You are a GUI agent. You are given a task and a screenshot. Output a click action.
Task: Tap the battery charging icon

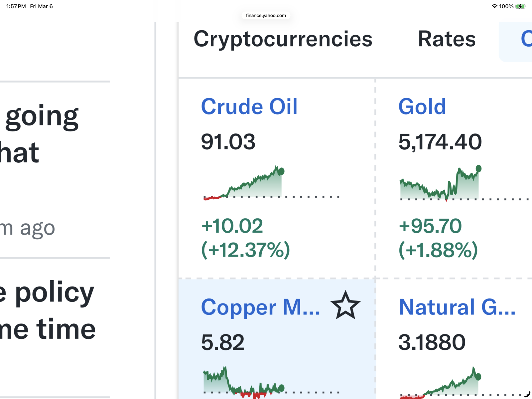[x=520, y=6]
